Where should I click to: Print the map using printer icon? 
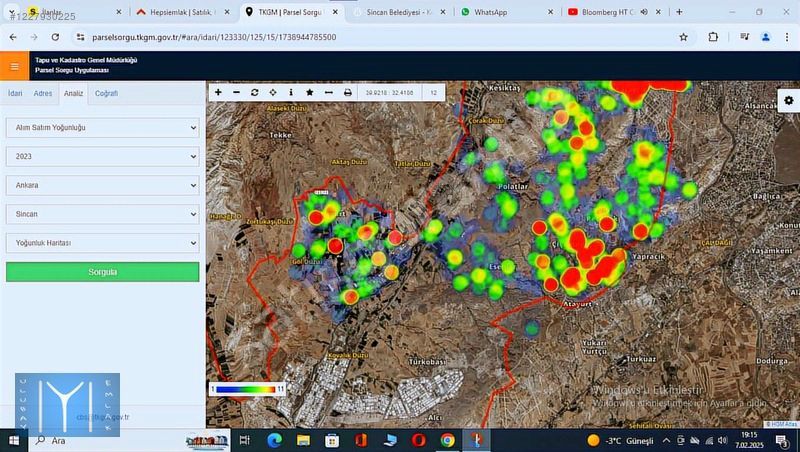347,92
